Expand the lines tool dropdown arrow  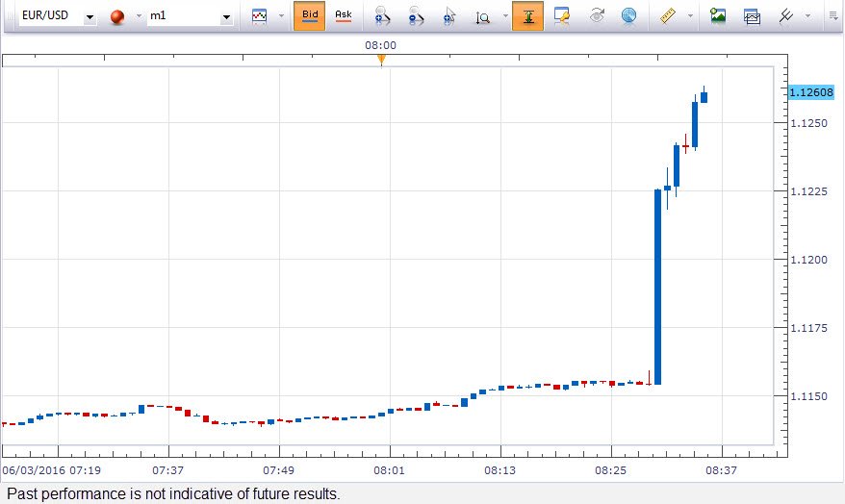(x=807, y=16)
